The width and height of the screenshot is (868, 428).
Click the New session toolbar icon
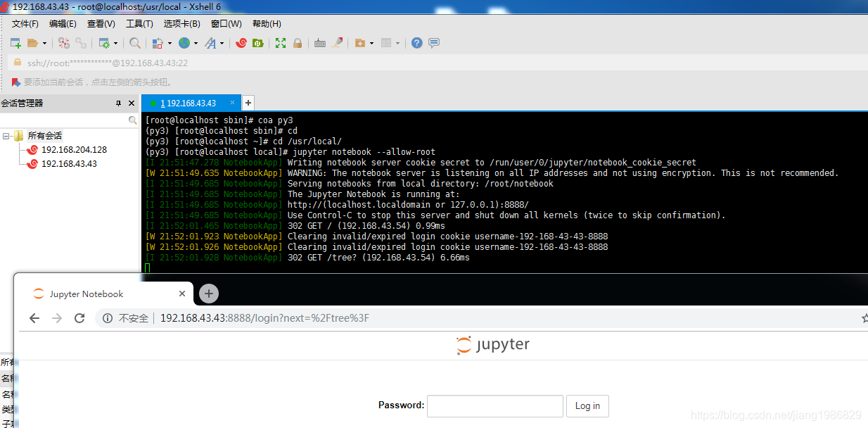point(15,43)
